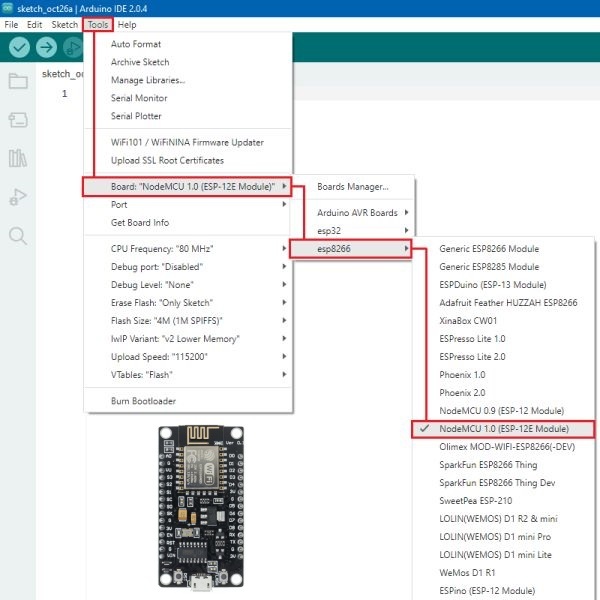Open the Debug sidebar icon

[x=18, y=197]
